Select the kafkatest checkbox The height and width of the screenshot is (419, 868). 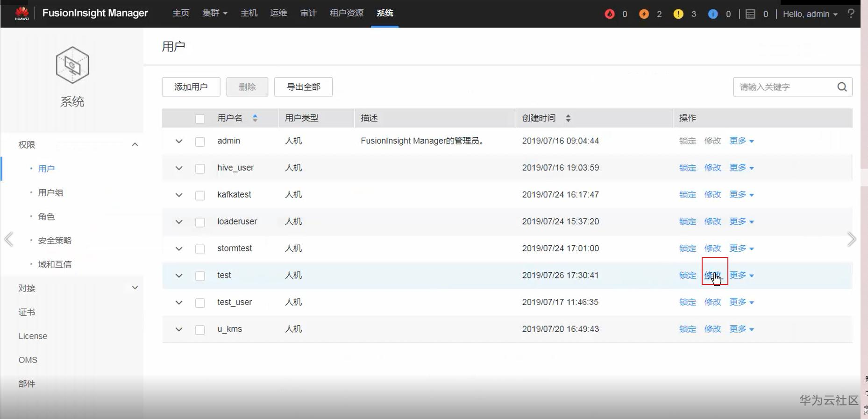point(200,195)
